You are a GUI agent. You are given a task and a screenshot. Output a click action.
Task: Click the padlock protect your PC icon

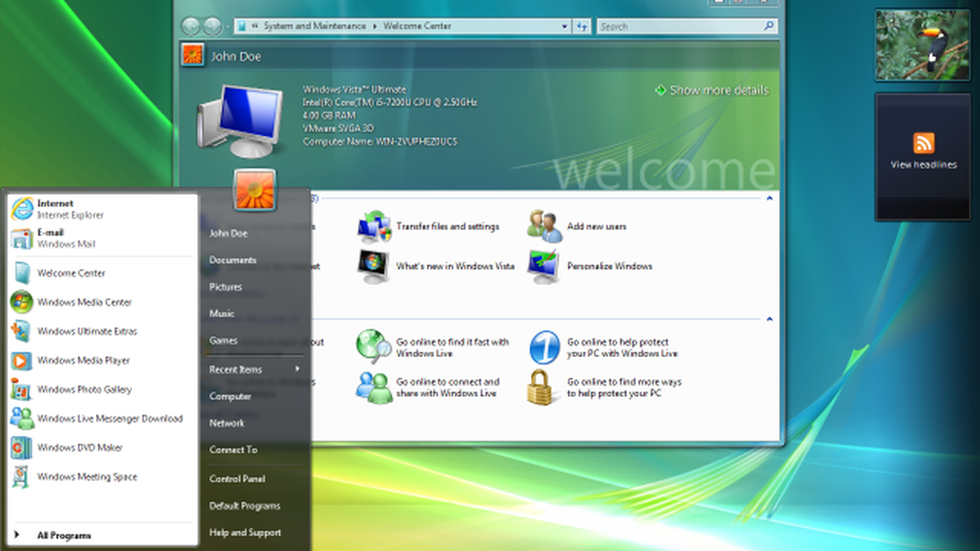[540, 388]
